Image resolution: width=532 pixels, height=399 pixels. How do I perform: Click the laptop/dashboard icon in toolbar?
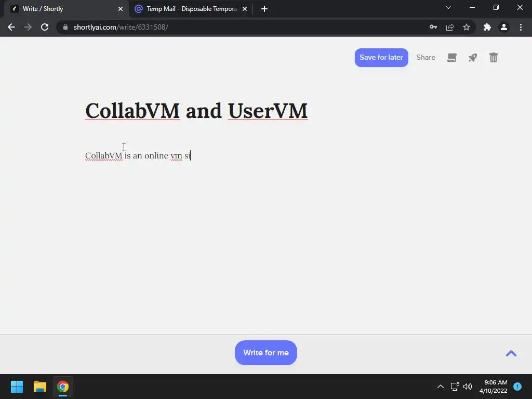[451, 58]
